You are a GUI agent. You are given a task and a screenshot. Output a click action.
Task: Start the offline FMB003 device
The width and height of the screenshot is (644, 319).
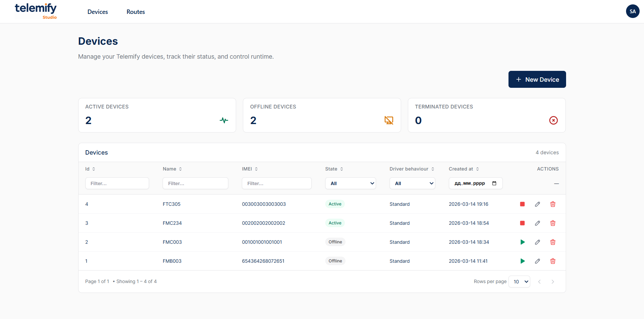[523, 261]
